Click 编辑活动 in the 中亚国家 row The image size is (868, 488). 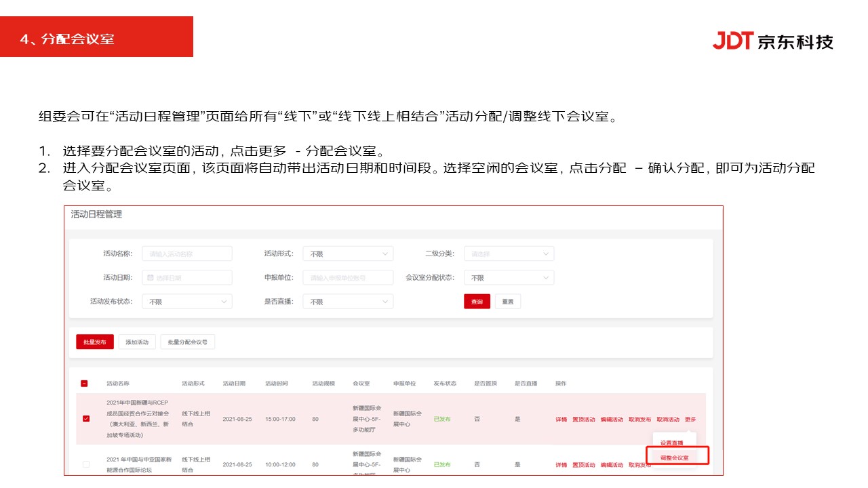click(x=612, y=465)
